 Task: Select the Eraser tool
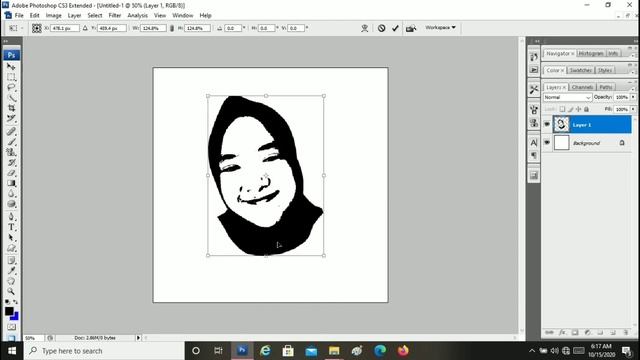click(11, 173)
